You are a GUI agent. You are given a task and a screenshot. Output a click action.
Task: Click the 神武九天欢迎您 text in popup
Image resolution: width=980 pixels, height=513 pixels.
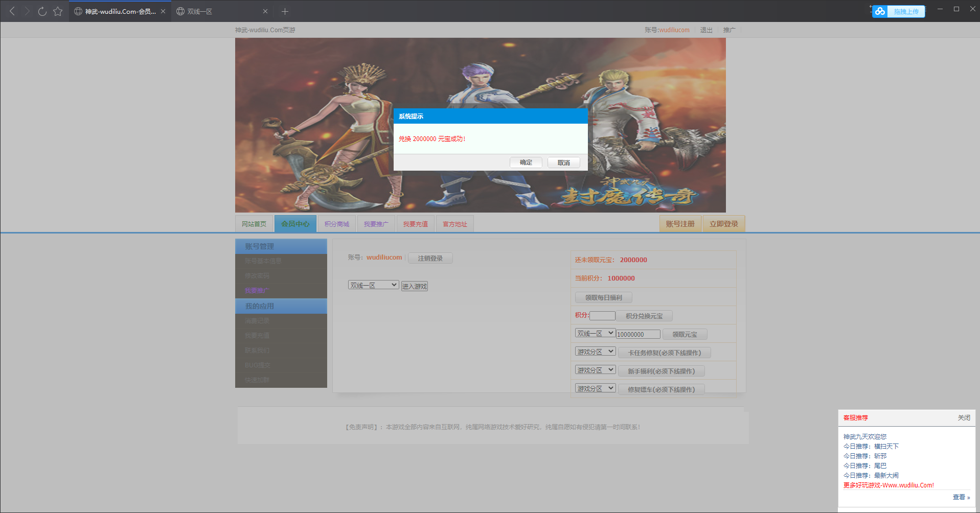[x=865, y=437]
